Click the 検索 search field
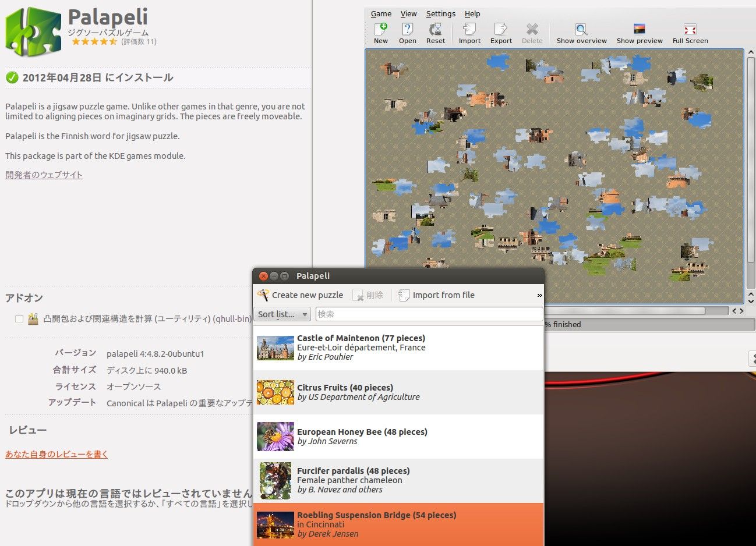This screenshot has height=546, width=756. [429, 314]
